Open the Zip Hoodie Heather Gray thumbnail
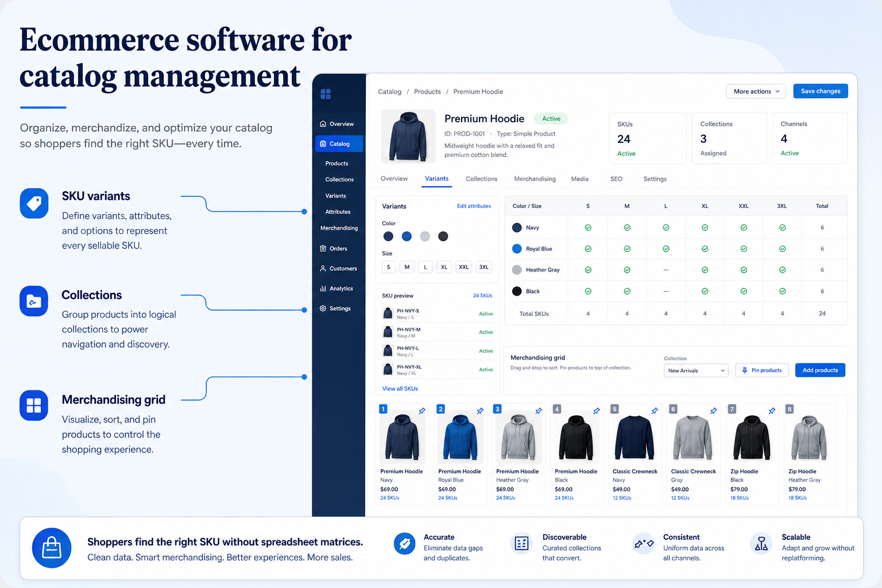 tap(808, 438)
